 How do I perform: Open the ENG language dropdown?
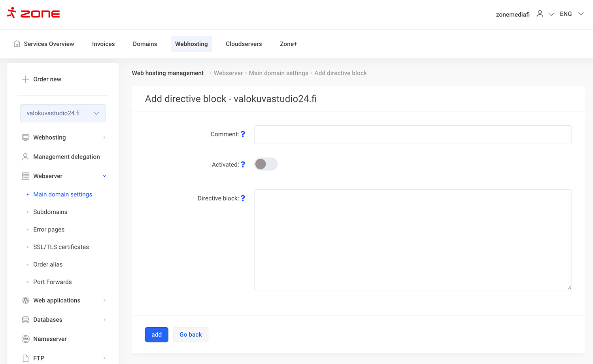(x=571, y=14)
